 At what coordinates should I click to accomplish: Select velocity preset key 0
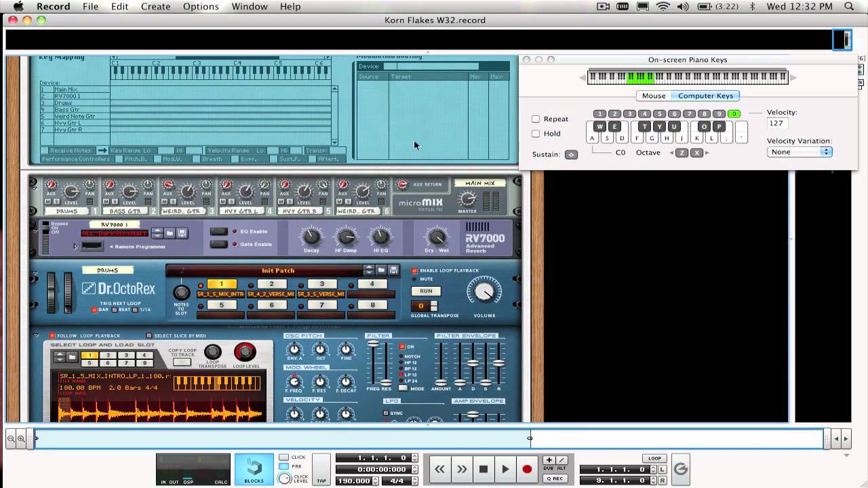734,114
